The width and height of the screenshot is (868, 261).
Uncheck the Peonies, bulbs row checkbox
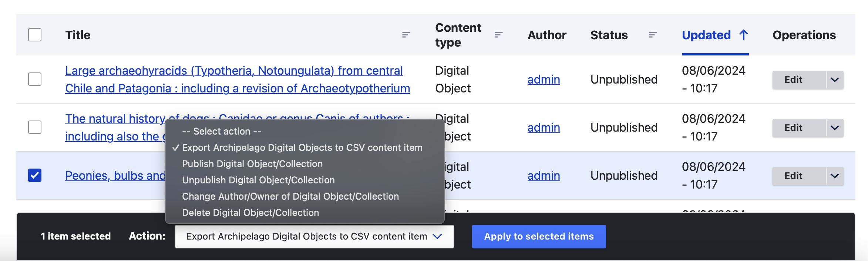click(35, 175)
